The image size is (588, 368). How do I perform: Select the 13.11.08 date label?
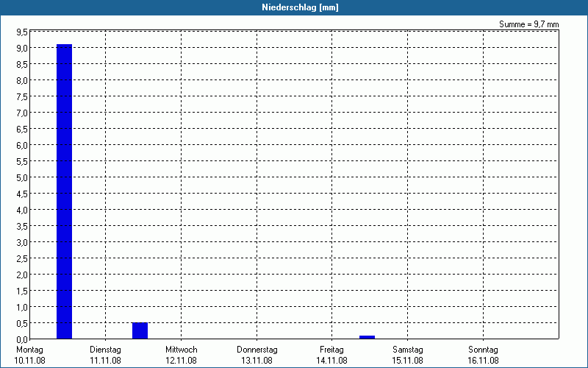coord(257,361)
